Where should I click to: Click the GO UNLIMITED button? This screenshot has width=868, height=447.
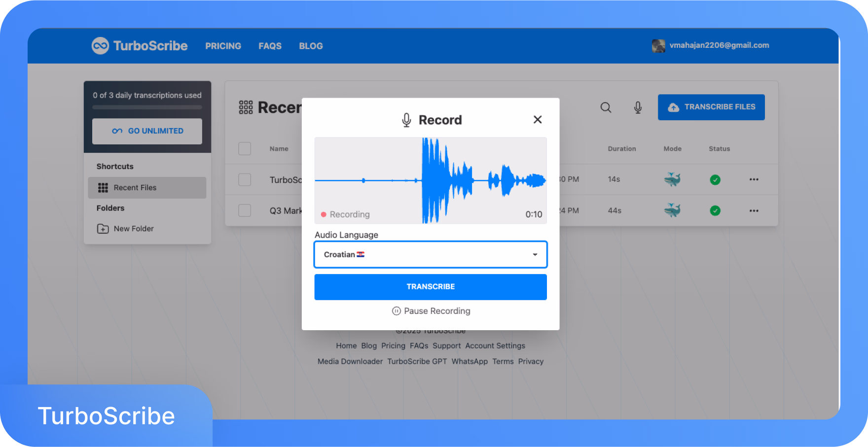pyautogui.click(x=147, y=131)
